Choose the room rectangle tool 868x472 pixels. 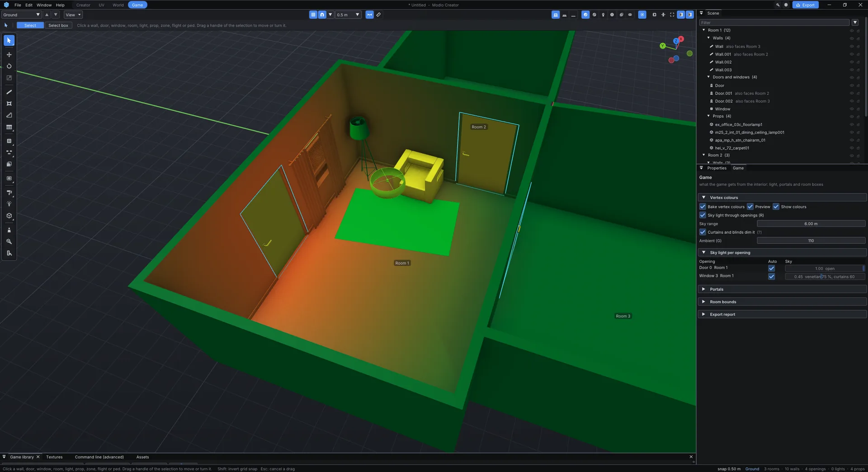[x=9, y=104]
